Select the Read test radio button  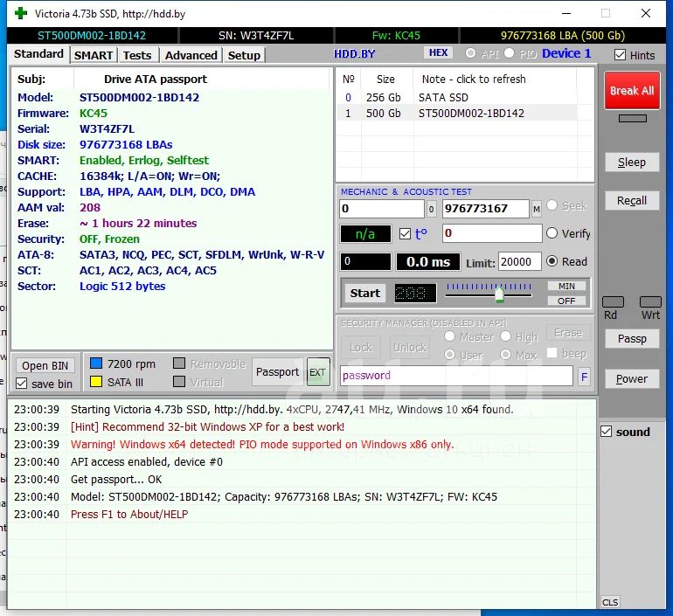click(x=552, y=261)
